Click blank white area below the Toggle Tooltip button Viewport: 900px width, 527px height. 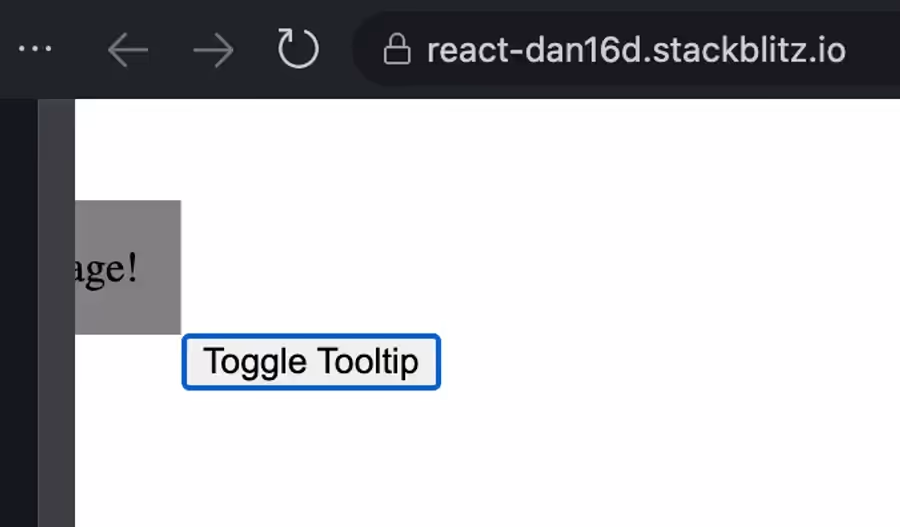pos(311,459)
